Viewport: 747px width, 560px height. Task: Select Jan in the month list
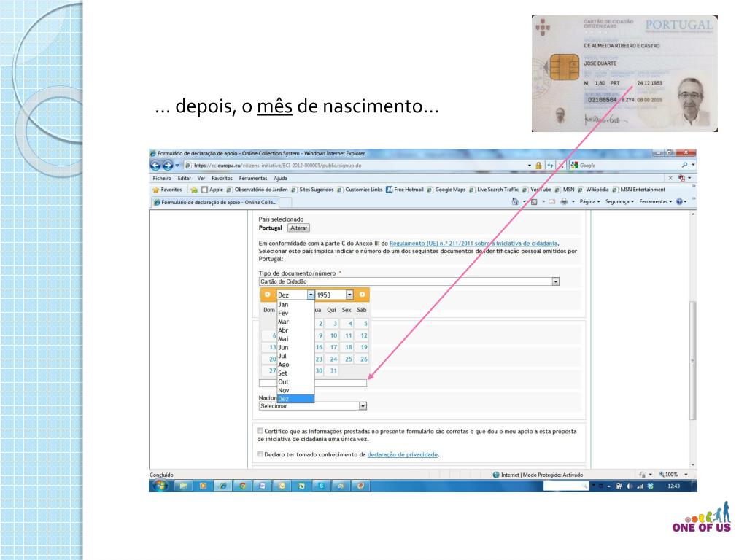click(x=295, y=305)
